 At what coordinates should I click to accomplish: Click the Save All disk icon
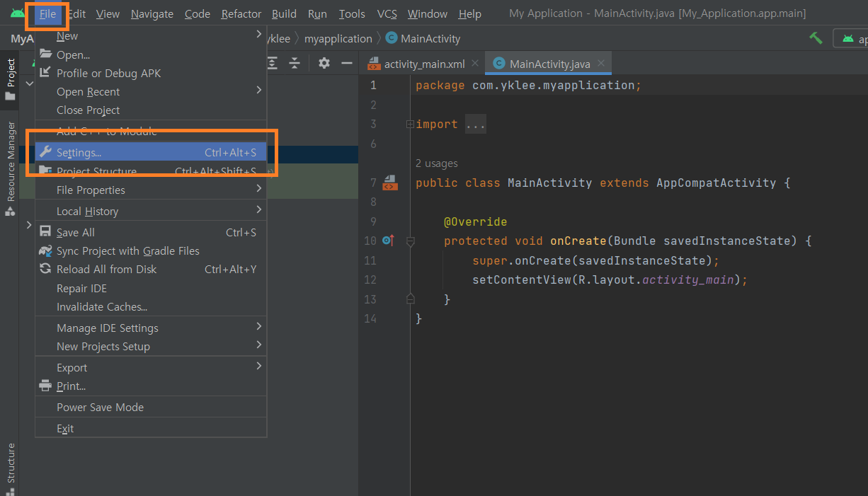[x=45, y=232]
